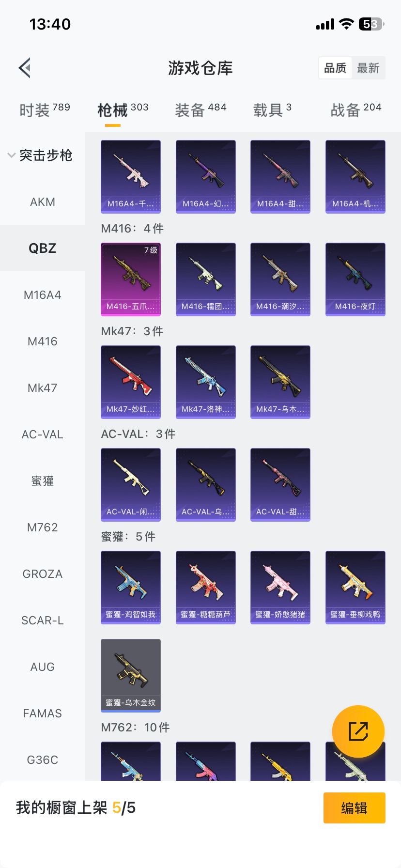
Task: Switch sorting to 品质
Action: 335,68
